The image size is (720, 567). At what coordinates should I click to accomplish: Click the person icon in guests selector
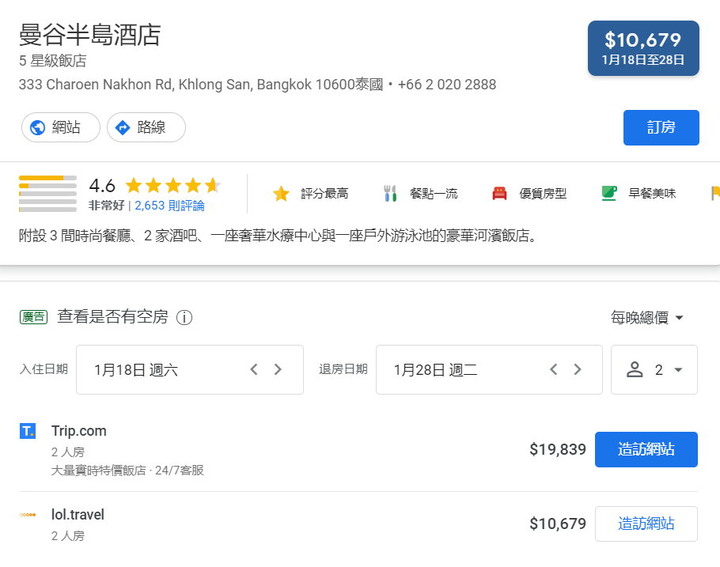pos(635,370)
